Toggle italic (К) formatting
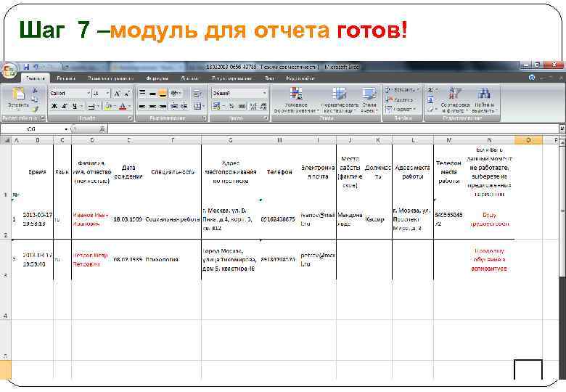This screenshot has height=392, width=566. [65, 106]
